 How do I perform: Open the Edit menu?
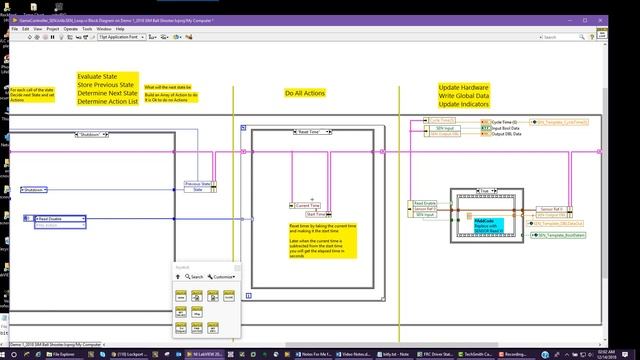click(26, 29)
